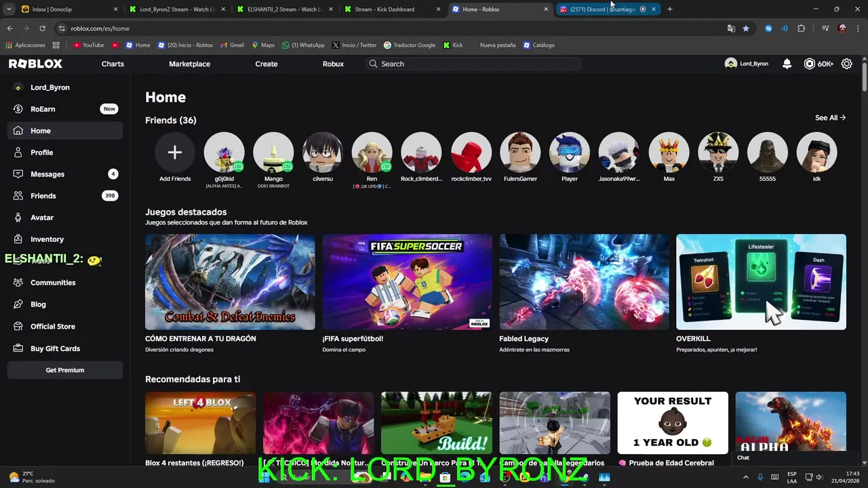868x488 pixels.
Task: Reload the page
Action: [42, 28]
